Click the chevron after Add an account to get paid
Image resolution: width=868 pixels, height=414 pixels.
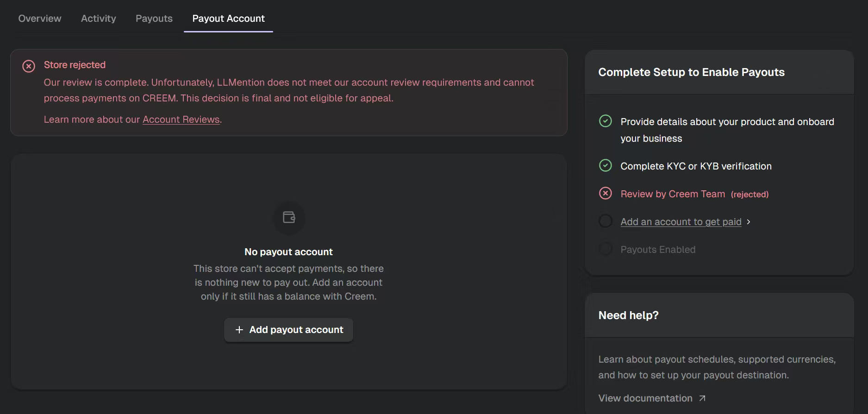point(749,222)
